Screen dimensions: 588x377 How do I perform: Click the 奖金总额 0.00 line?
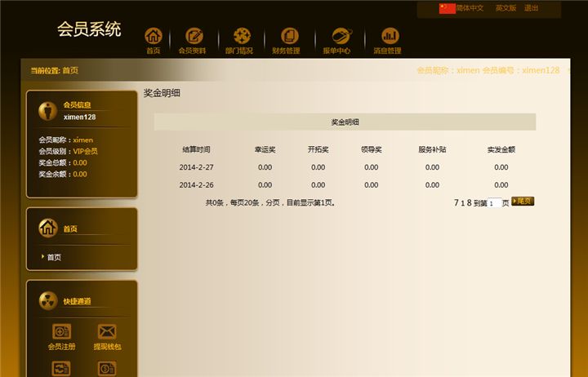63,162
